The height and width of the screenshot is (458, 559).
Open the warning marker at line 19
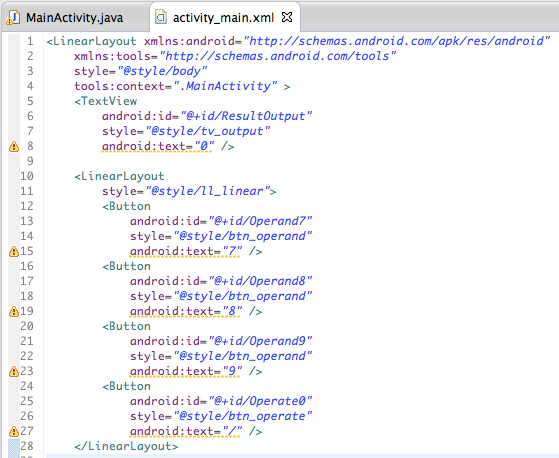(x=14, y=312)
